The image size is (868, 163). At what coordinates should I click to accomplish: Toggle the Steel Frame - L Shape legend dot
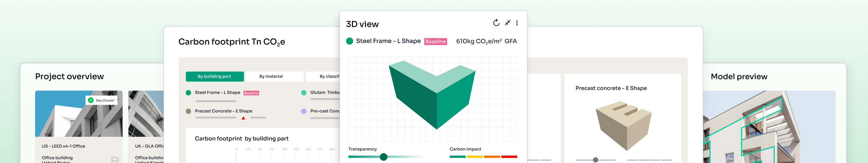pos(188,93)
